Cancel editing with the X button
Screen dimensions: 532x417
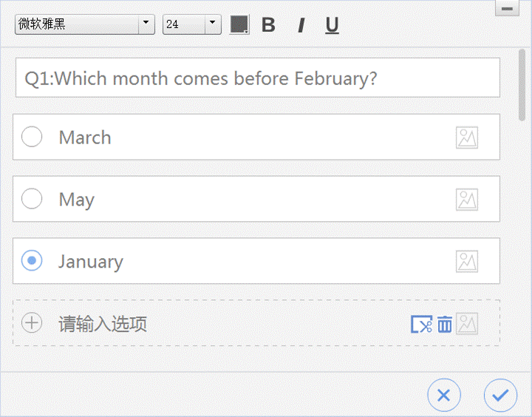coord(444,396)
